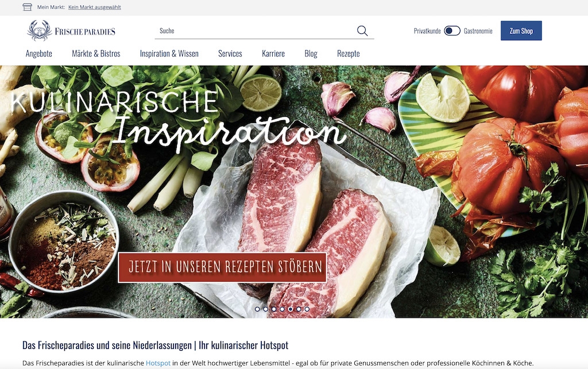Select the last carousel slide dot
Image resolution: width=588 pixels, height=369 pixels.
coord(307,309)
